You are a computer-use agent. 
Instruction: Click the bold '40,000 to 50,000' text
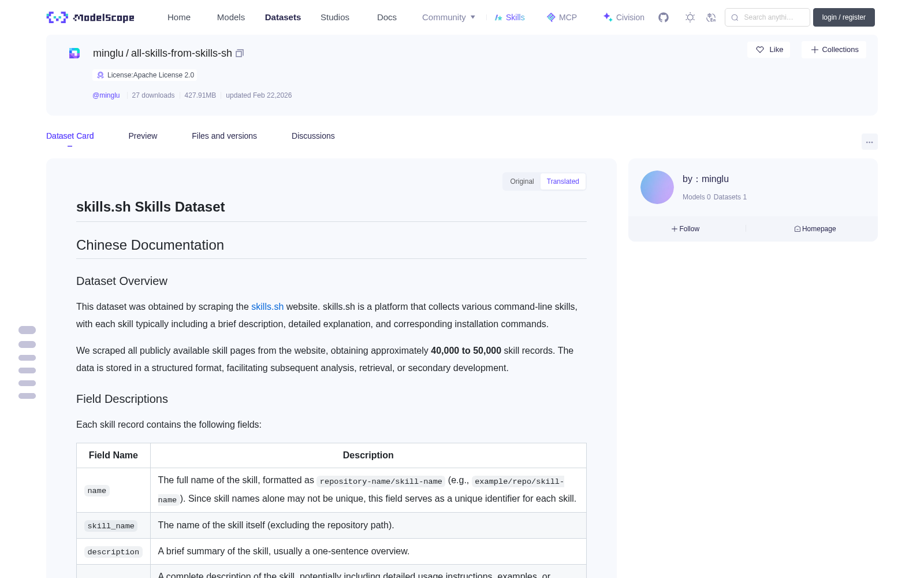466,351
